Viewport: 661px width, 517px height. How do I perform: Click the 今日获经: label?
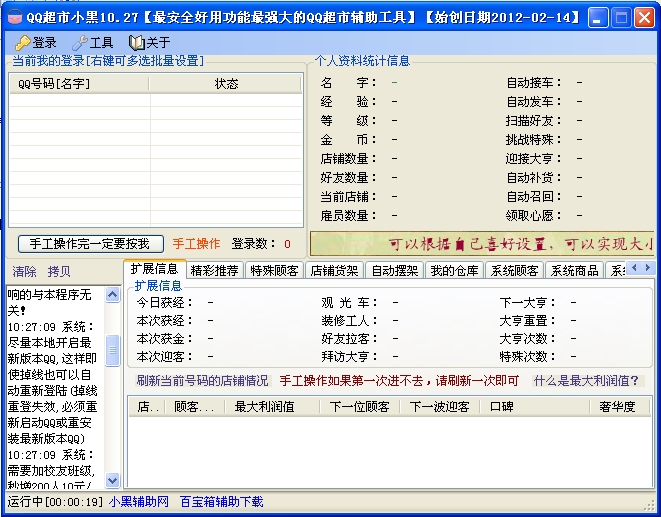164,302
